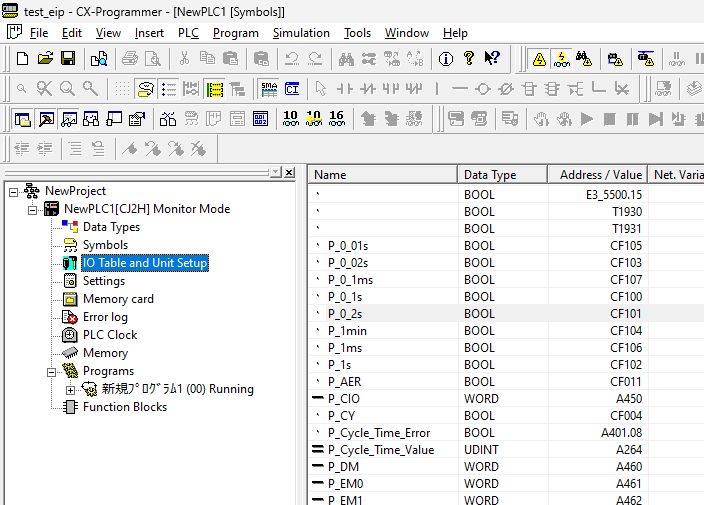The image size is (704, 505).
Task: Open the Window menu
Action: 407,33
